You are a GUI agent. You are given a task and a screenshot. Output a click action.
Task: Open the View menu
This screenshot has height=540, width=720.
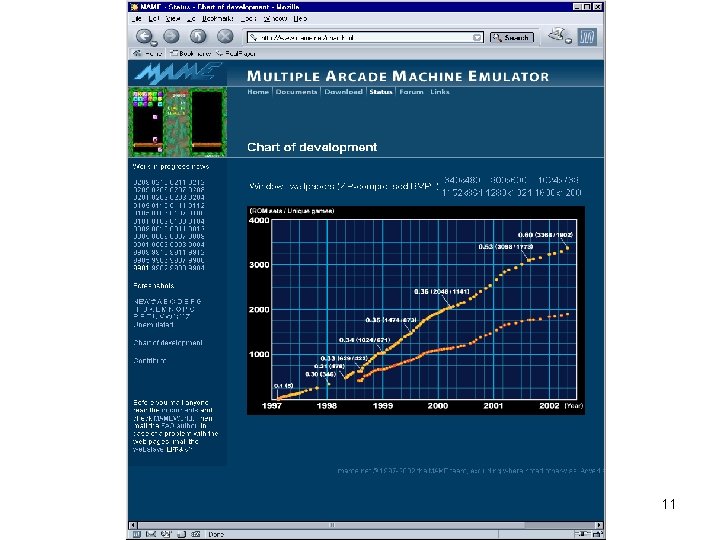[173, 19]
